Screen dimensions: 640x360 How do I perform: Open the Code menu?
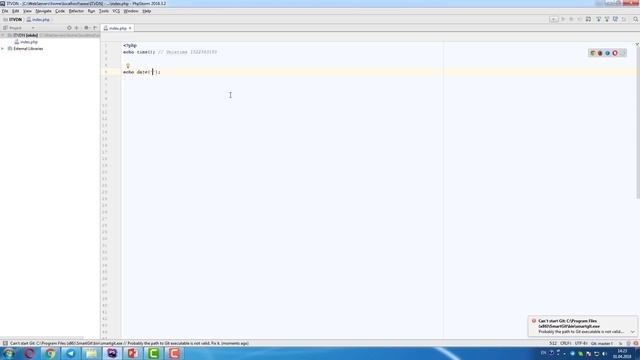tap(60, 11)
